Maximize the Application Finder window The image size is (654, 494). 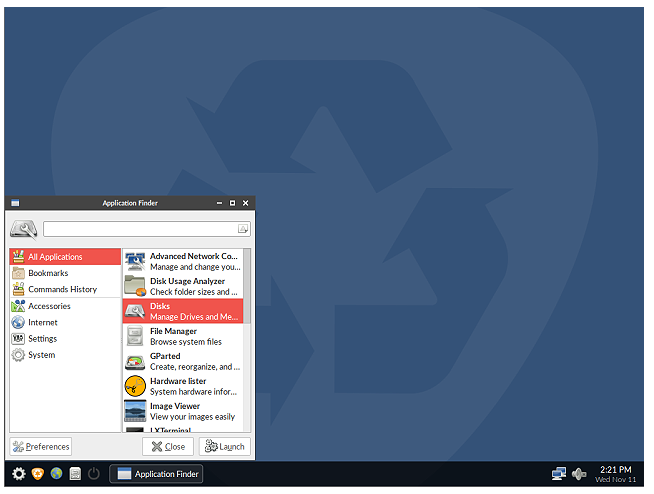pos(232,203)
